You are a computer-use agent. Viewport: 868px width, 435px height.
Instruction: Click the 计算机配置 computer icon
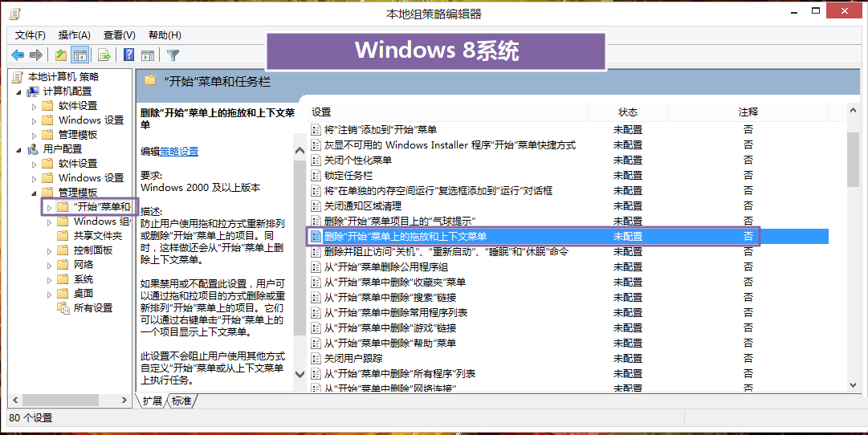[x=33, y=91]
